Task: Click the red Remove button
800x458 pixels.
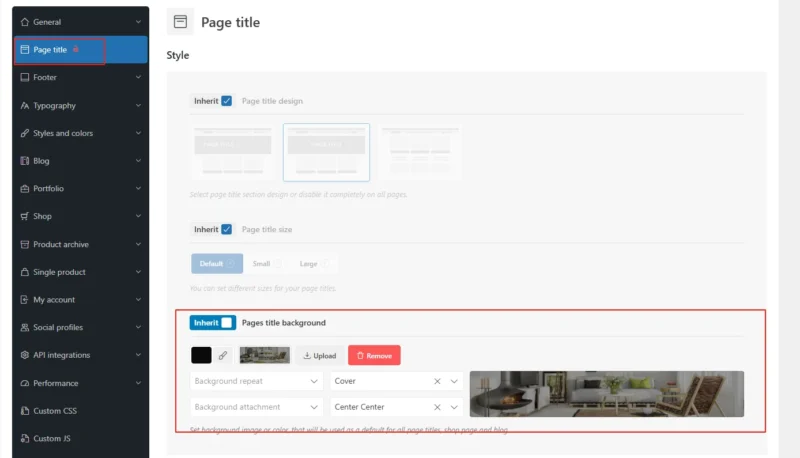Action: 374,355
